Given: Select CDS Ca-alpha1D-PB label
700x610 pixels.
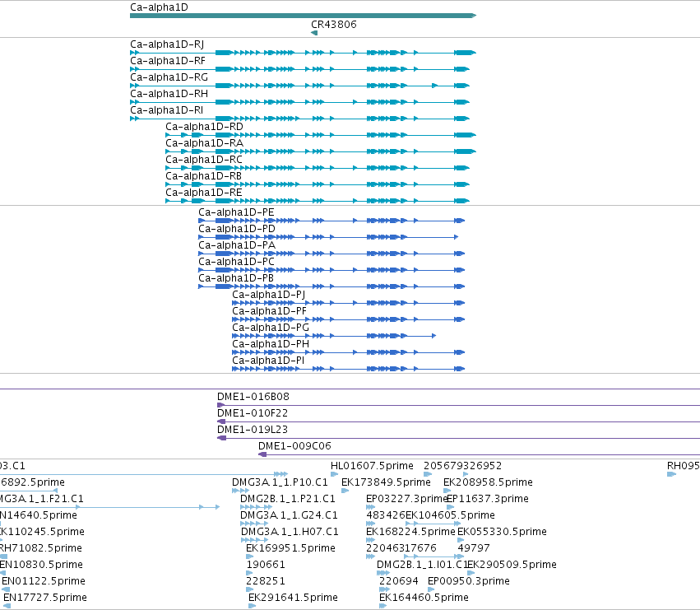Looking at the screenshot, I should [236, 279].
